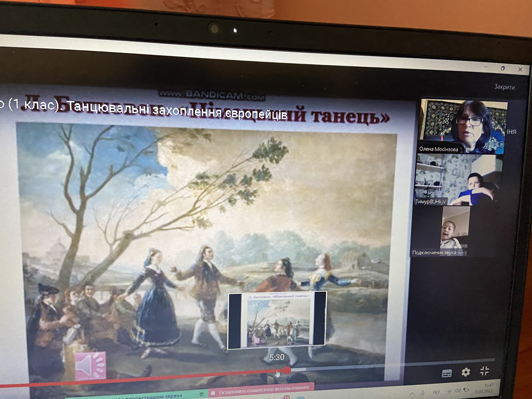Click the taskbar microphone icon

click(422, 393)
